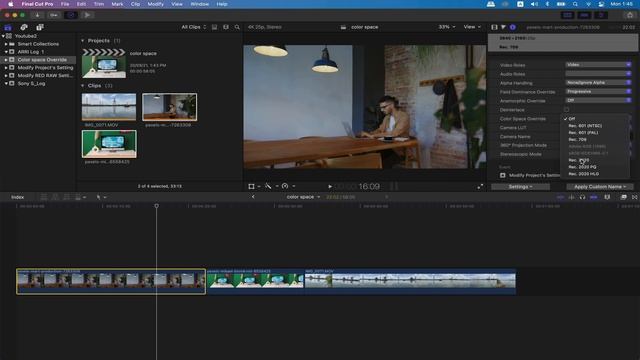The height and width of the screenshot is (360, 640).
Task: Open the Titles and Generators sidebar
Action: (40, 27)
